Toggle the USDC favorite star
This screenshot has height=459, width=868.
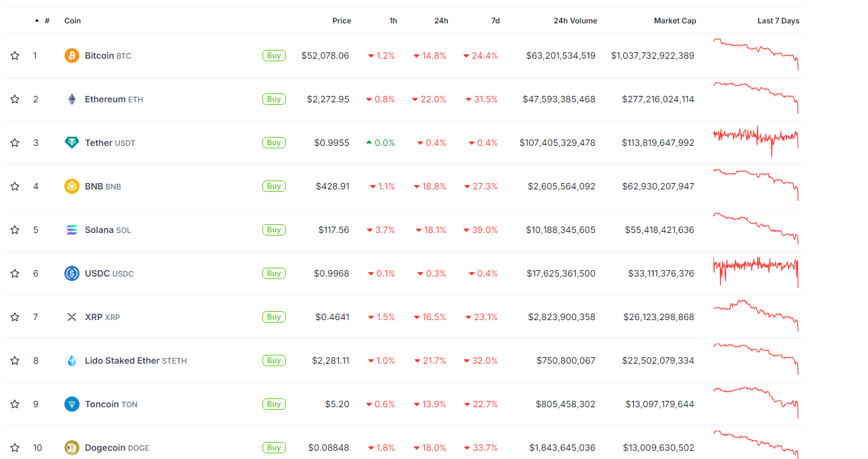[x=15, y=273]
